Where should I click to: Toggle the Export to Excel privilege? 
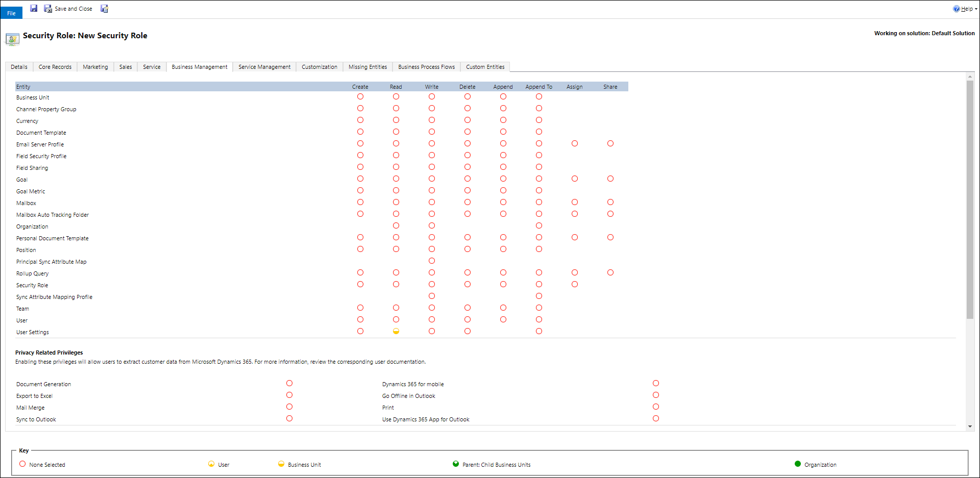coord(289,395)
